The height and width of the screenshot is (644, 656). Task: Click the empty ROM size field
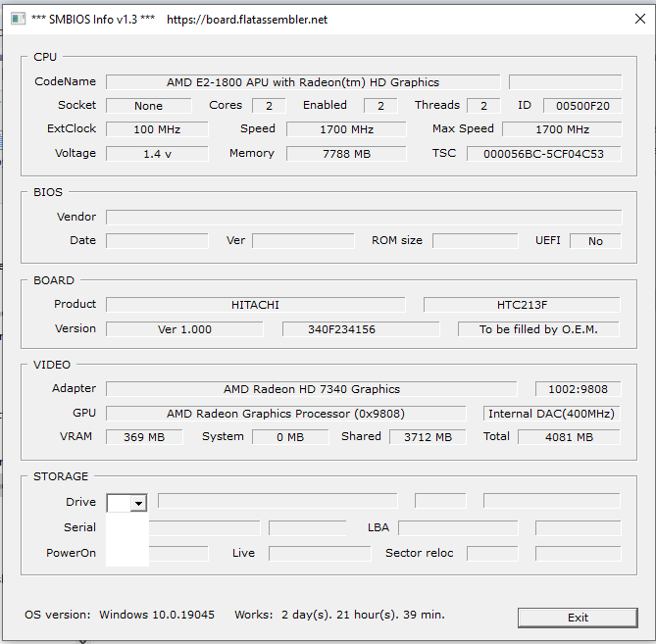476,241
